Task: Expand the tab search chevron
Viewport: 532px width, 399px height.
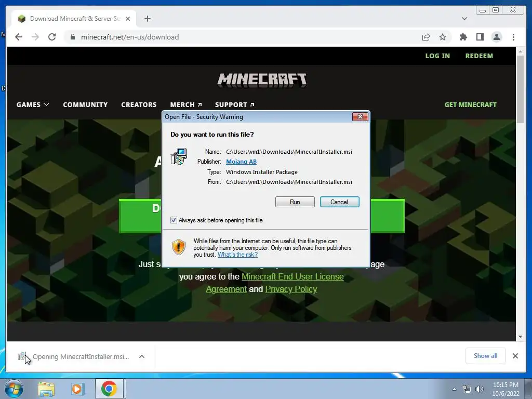Action: point(464,19)
